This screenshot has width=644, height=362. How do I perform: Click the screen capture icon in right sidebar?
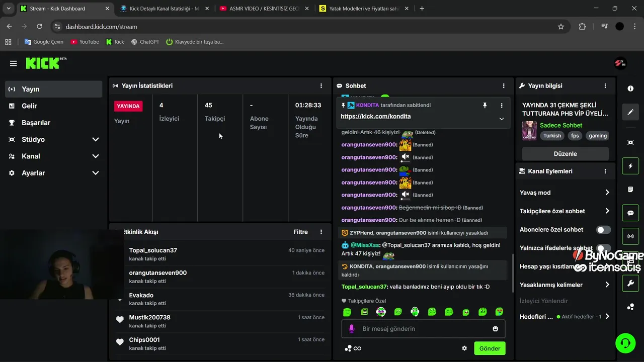630,142
